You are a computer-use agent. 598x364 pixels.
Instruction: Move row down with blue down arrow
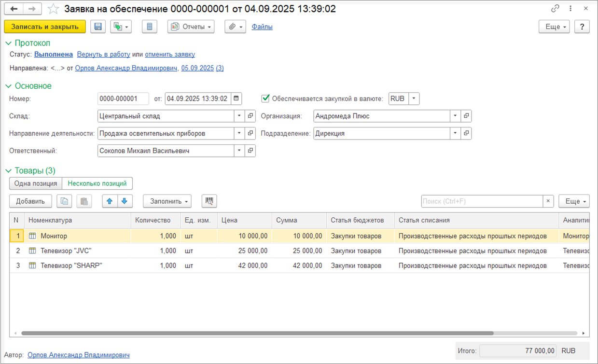click(124, 201)
